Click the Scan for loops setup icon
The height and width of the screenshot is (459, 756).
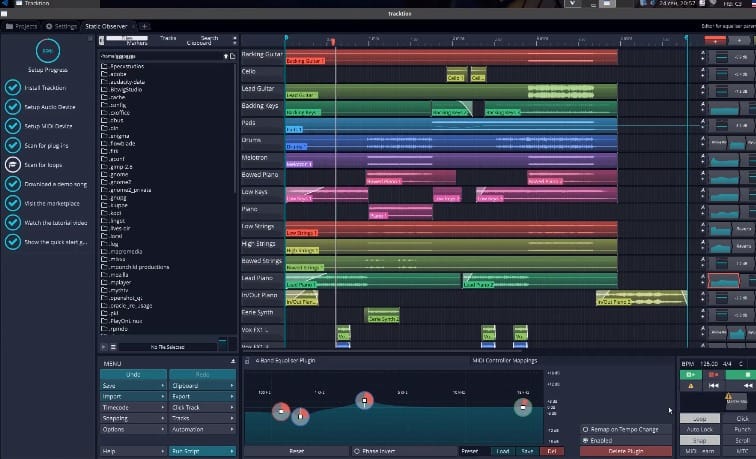13,164
